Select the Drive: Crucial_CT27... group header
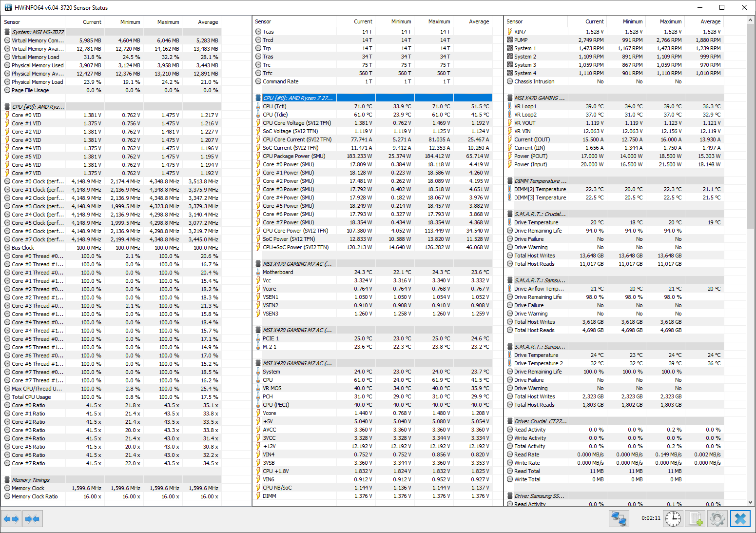Image resolution: width=756 pixels, height=533 pixels. (x=614, y=421)
